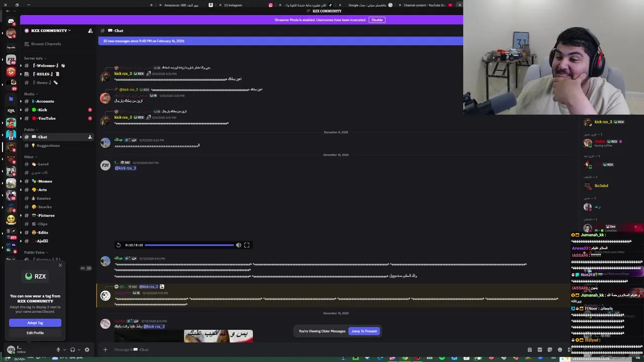Open the server folder icon in sidebar

11,99
